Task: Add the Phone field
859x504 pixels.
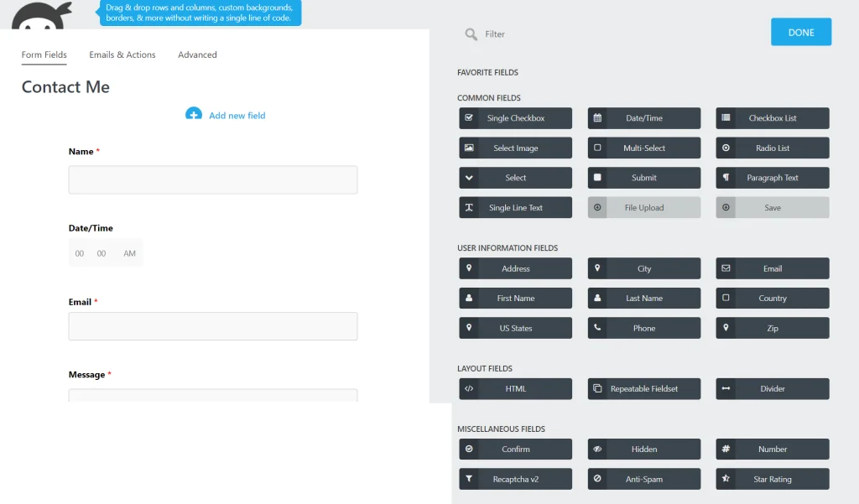Action: tap(643, 328)
